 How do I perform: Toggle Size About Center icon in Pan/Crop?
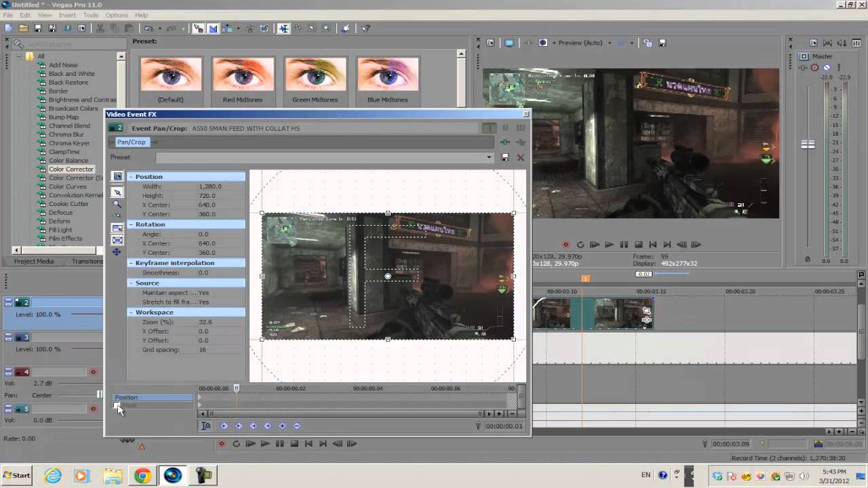[x=117, y=240]
